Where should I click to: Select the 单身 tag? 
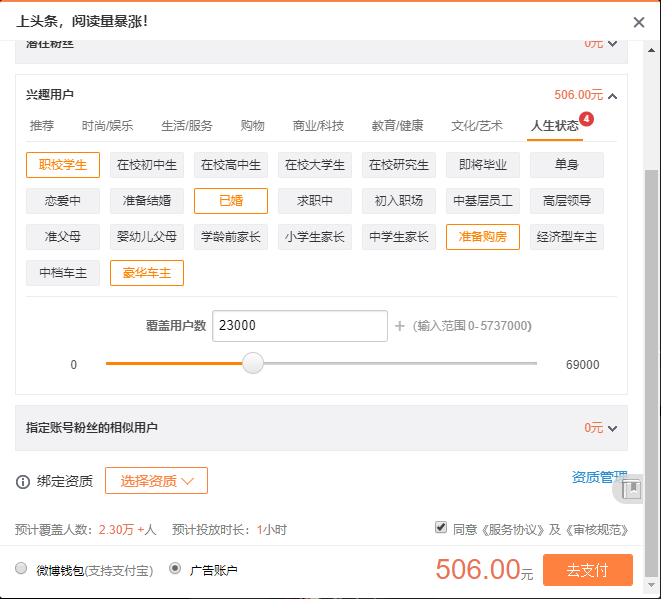(567, 165)
